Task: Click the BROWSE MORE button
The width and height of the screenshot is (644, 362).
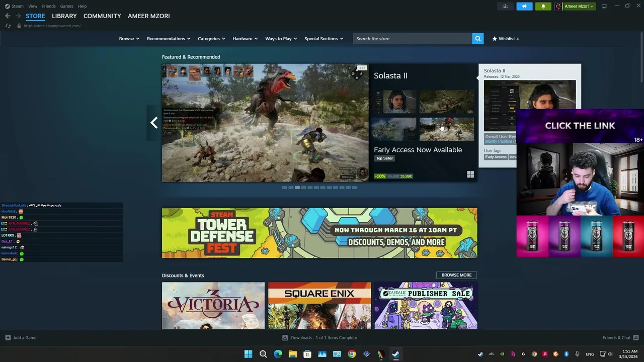Action: pyautogui.click(x=456, y=275)
